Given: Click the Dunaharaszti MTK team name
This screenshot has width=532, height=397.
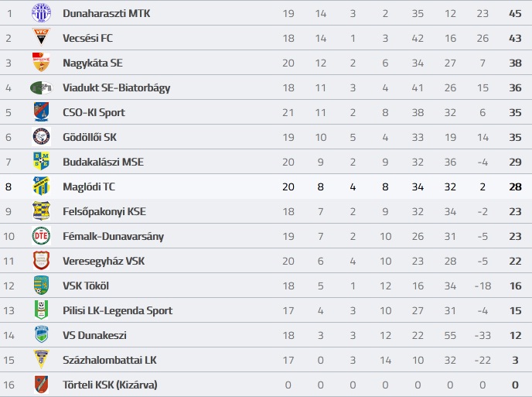Looking at the screenshot, I should pos(107,13).
